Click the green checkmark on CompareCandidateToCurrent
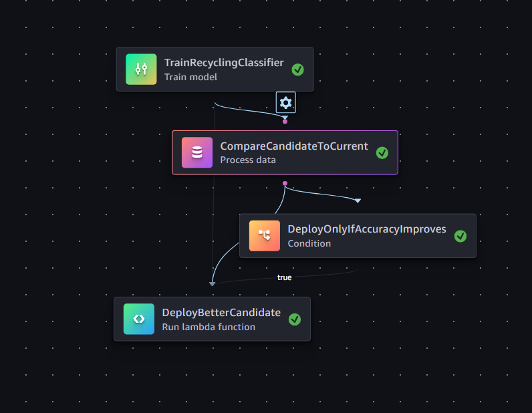This screenshot has height=413, width=532. coord(382,153)
